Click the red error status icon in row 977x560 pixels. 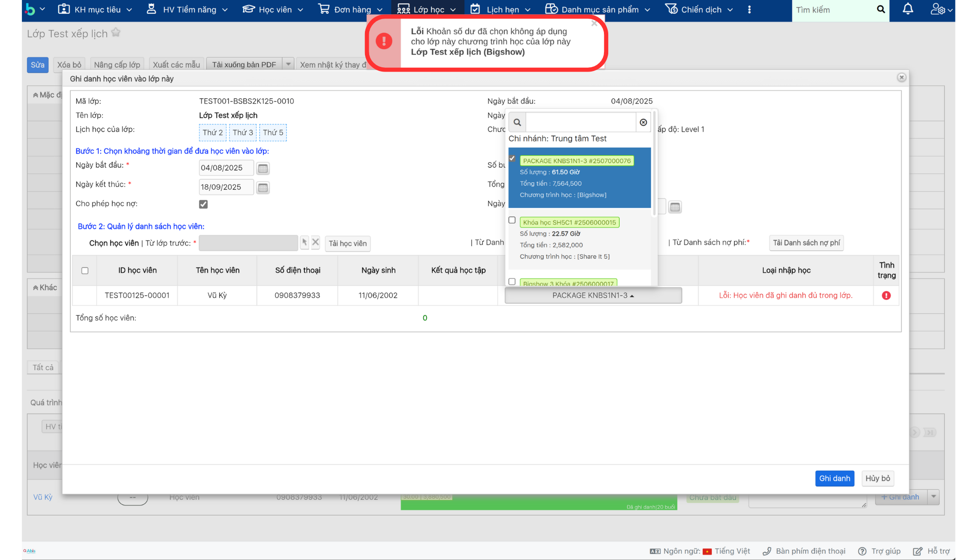tap(886, 296)
